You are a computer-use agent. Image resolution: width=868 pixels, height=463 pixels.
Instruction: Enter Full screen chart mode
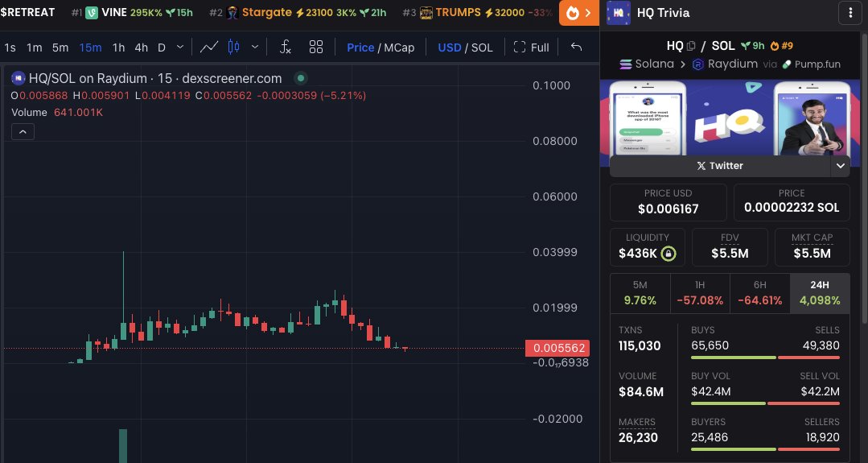[531, 48]
